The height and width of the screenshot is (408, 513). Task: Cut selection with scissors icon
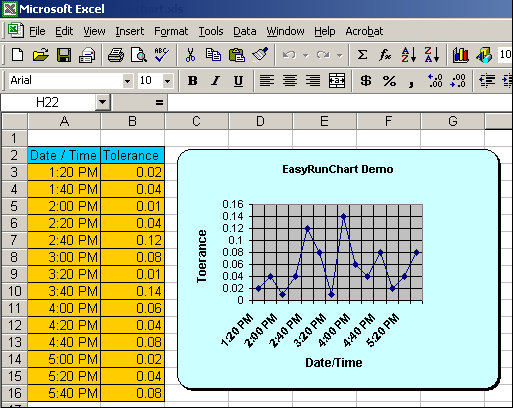pyautogui.click(x=190, y=55)
